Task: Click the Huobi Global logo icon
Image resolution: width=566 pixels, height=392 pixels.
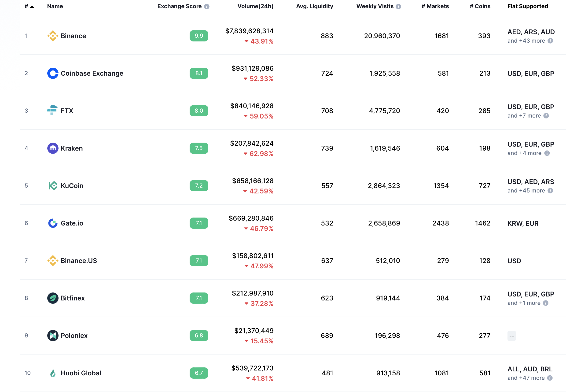Action: pyautogui.click(x=53, y=373)
